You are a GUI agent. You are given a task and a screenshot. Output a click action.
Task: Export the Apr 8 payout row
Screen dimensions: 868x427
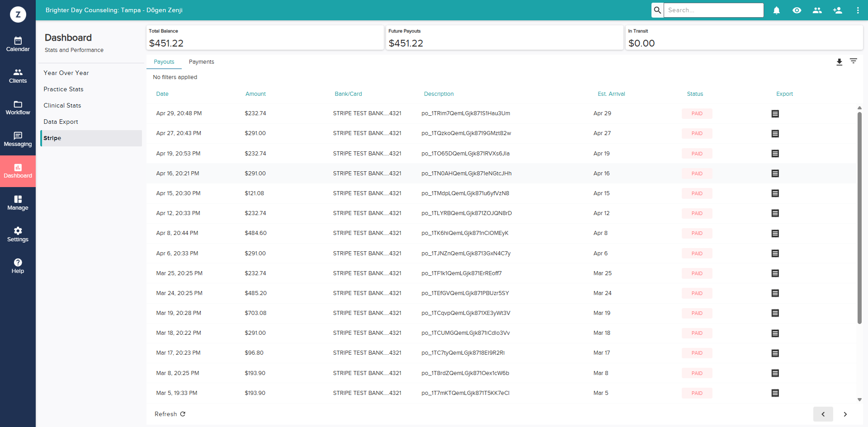tap(775, 234)
